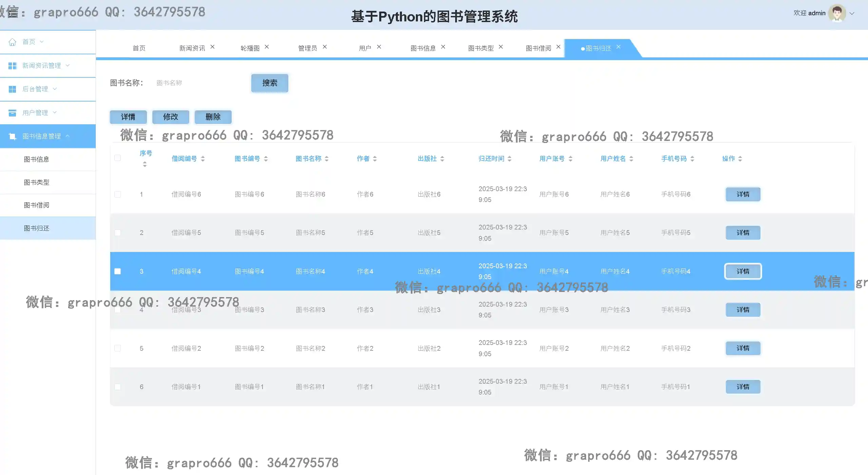This screenshot has height=475, width=868.
Task: Toggle the select-all header checkbox
Action: click(x=118, y=158)
